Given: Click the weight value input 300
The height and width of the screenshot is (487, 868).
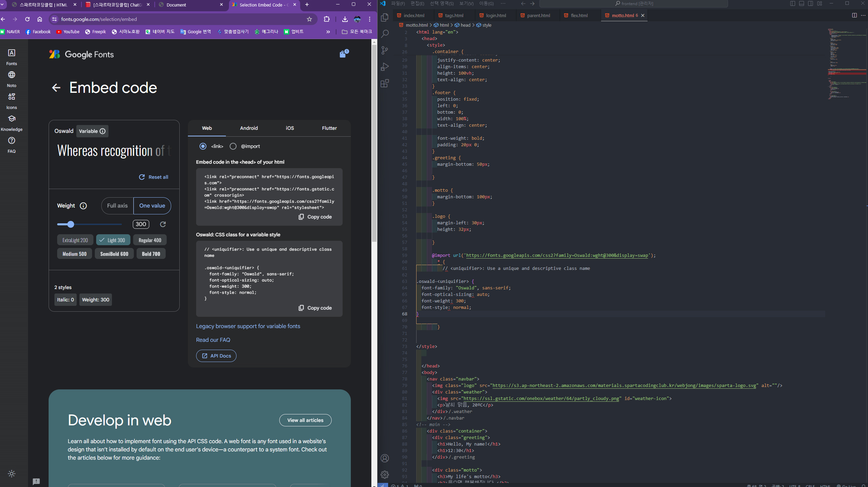Looking at the screenshot, I should [x=141, y=224].
